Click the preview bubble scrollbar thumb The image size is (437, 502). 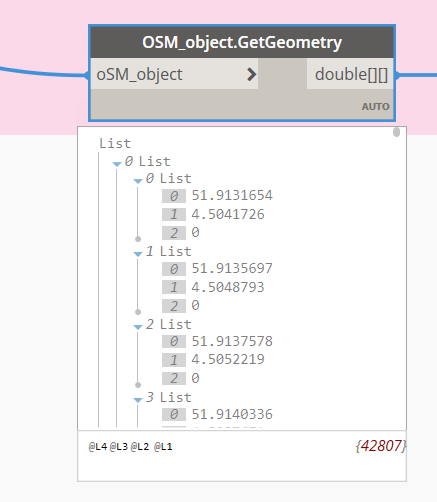(396, 132)
